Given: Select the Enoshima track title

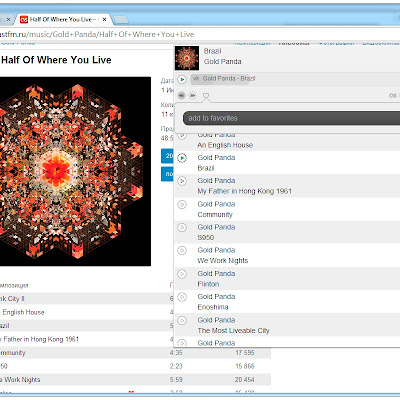Looking at the screenshot, I should click(213, 307).
